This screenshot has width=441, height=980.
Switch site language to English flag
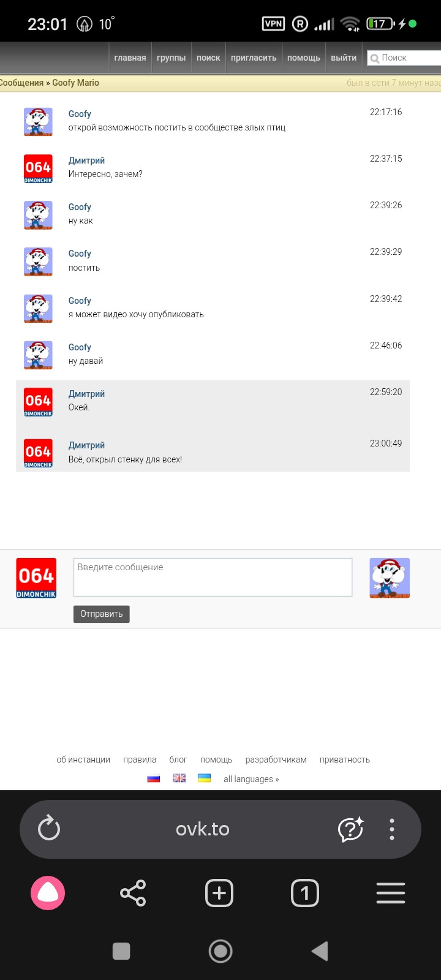(x=179, y=778)
